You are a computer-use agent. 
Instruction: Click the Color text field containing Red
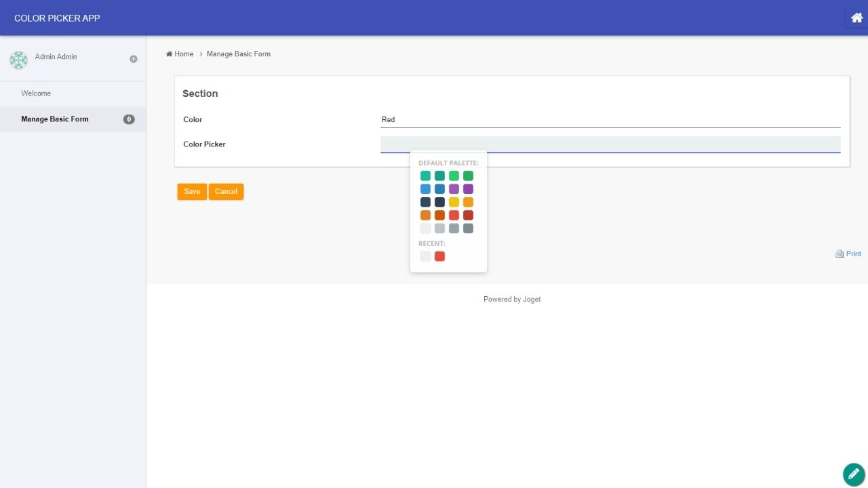[x=610, y=120]
